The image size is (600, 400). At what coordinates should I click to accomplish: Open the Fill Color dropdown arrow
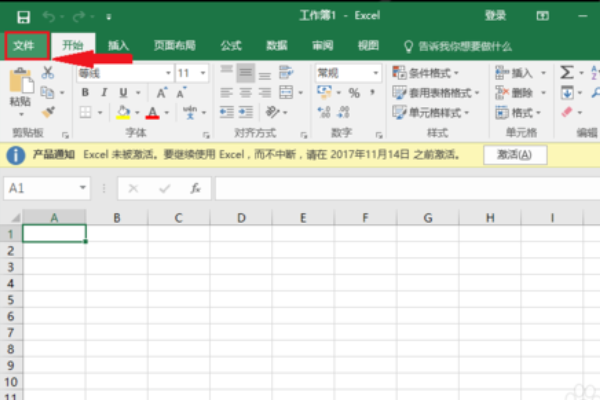[x=137, y=113]
